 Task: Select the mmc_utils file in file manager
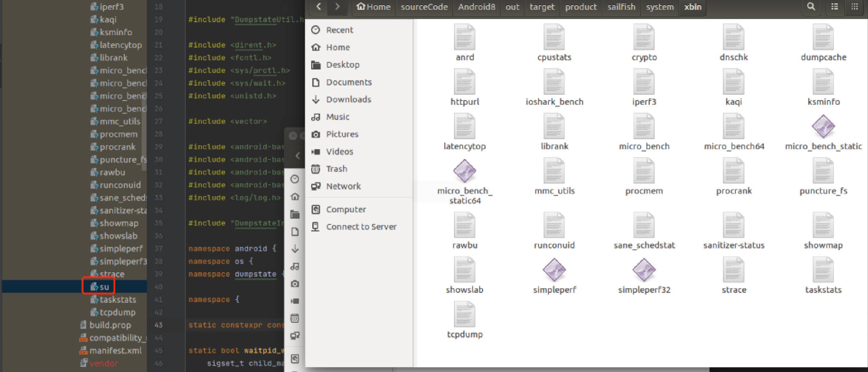pyautogui.click(x=554, y=176)
